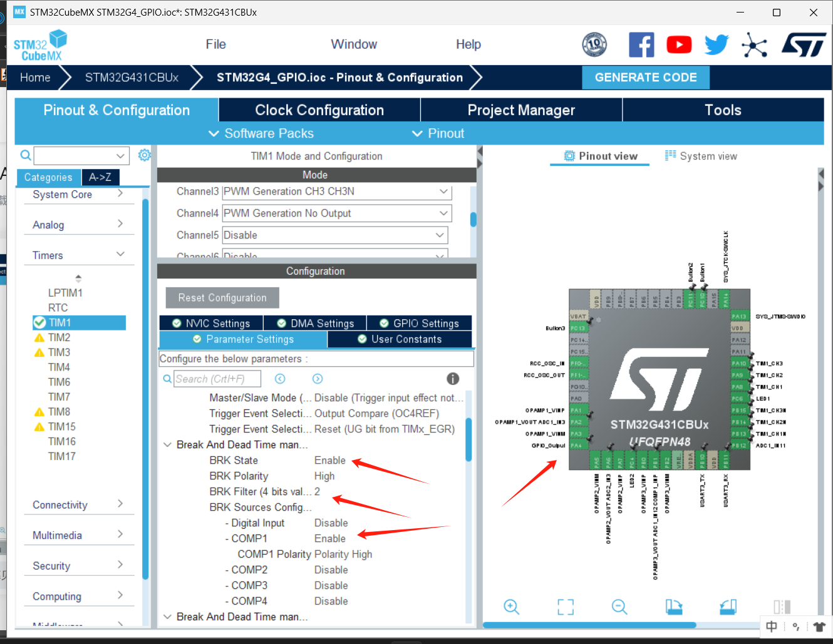Image resolution: width=833 pixels, height=644 pixels.
Task: Click the pinout horizontal scrollbar
Action: pyautogui.click(x=589, y=625)
